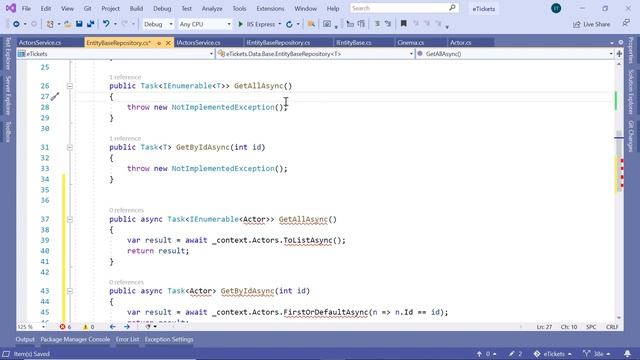The image size is (640, 360).
Task: Click the uncomment selection toolbar icon
Action: (388, 24)
